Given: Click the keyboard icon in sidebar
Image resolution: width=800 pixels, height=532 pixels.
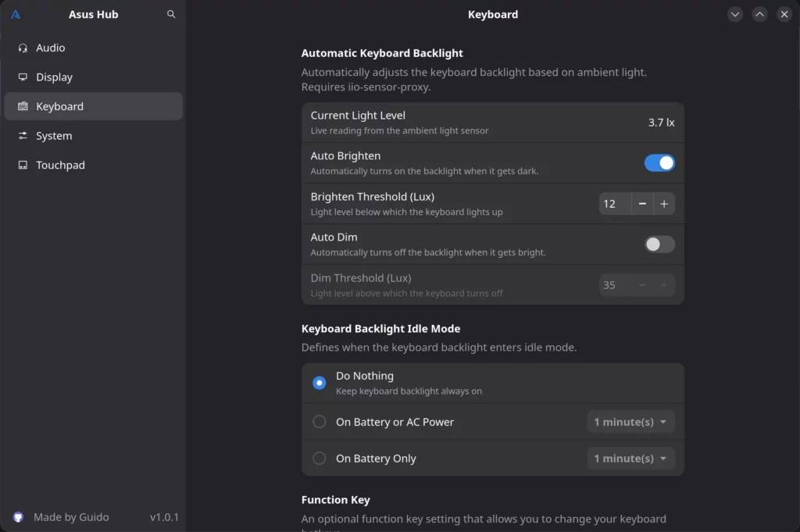Looking at the screenshot, I should (23, 107).
